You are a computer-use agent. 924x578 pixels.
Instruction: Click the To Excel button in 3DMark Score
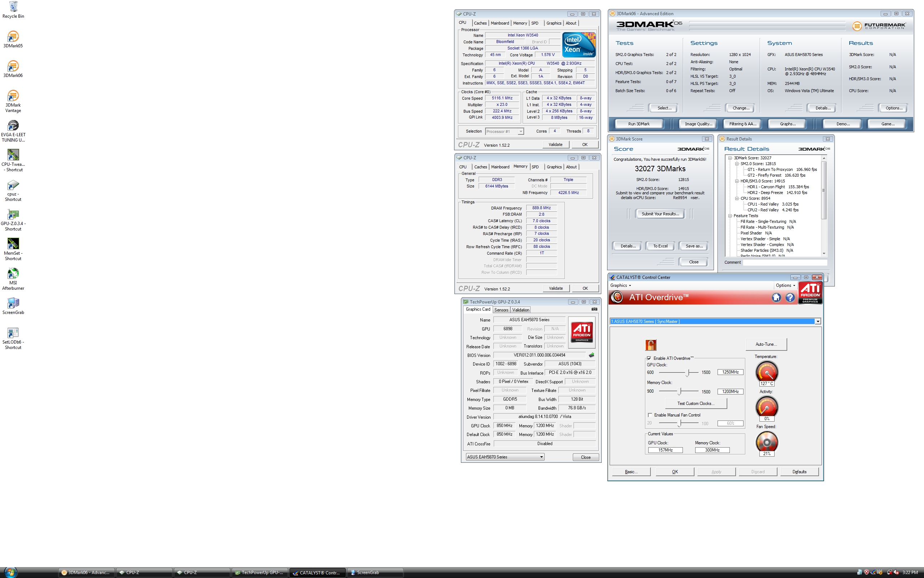(x=660, y=246)
